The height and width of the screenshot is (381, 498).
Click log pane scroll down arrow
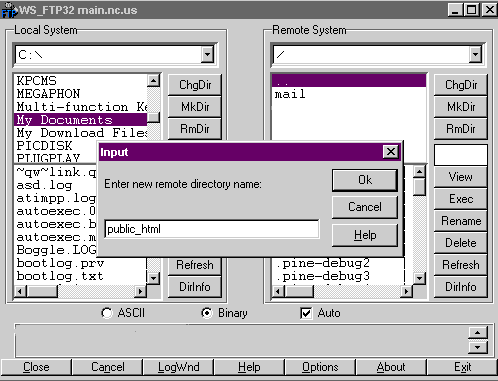pyautogui.click(x=477, y=347)
